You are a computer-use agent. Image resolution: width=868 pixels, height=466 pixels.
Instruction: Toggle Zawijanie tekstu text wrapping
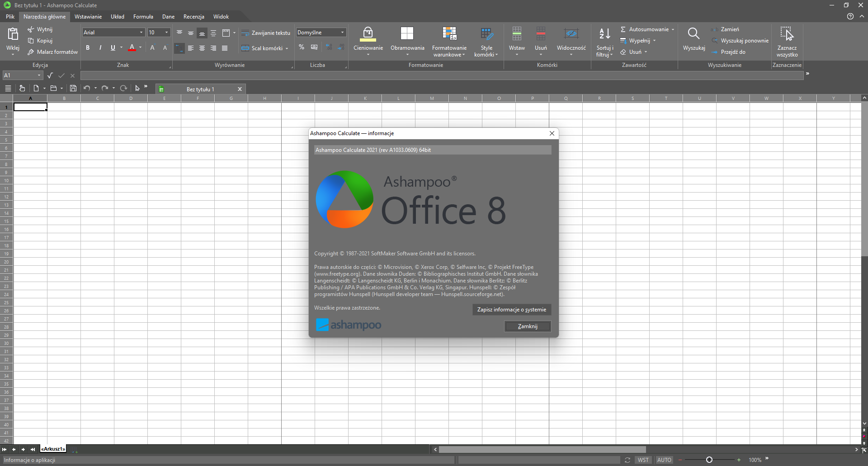(266, 33)
